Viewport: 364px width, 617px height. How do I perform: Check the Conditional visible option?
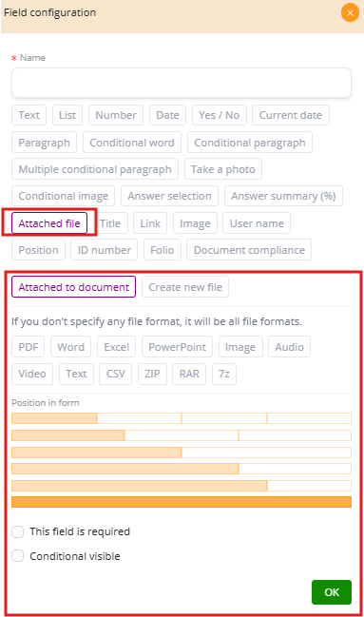click(x=18, y=556)
